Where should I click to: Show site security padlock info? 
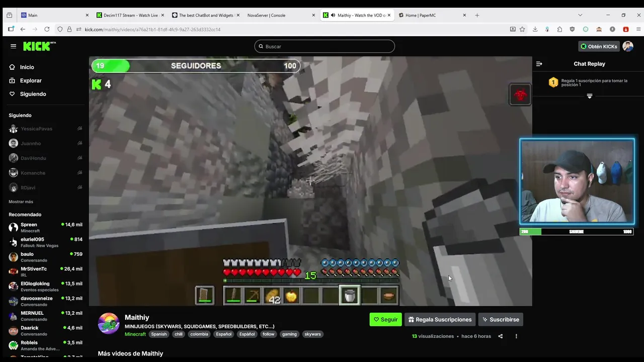(69, 29)
